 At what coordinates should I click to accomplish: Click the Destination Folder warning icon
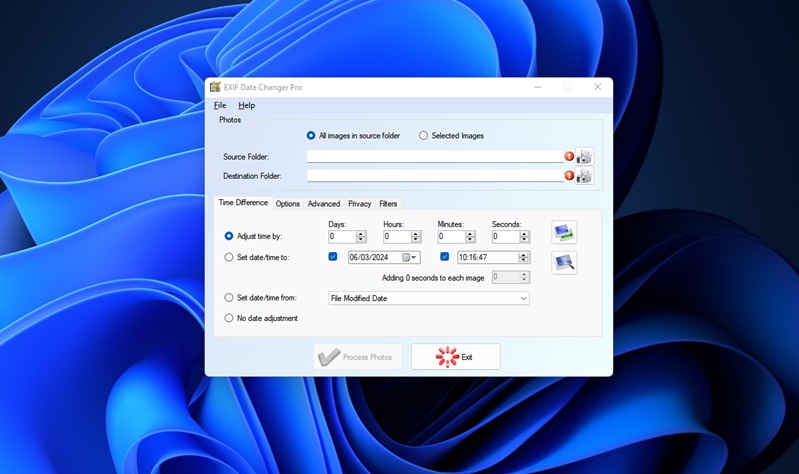(x=569, y=175)
